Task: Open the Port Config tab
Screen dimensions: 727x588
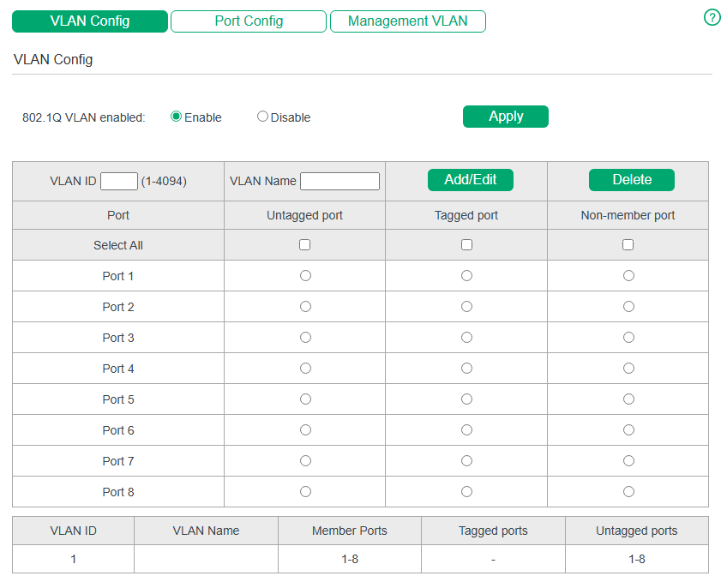Action: click(249, 21)
